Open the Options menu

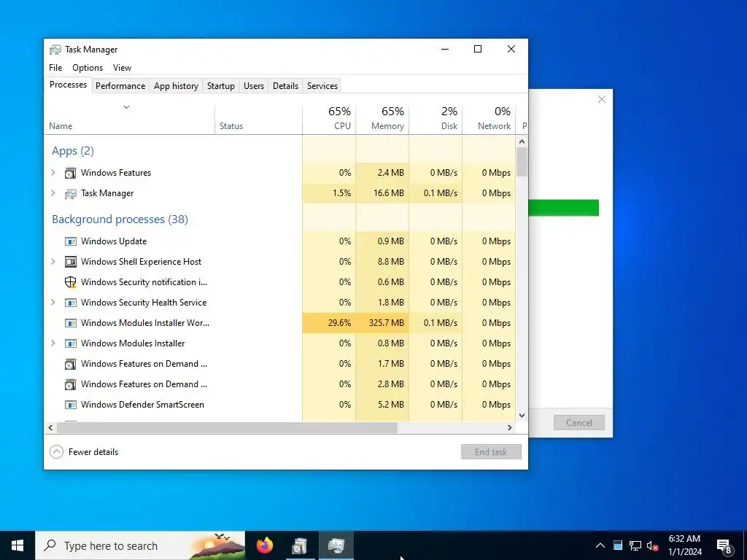(88, 68)
